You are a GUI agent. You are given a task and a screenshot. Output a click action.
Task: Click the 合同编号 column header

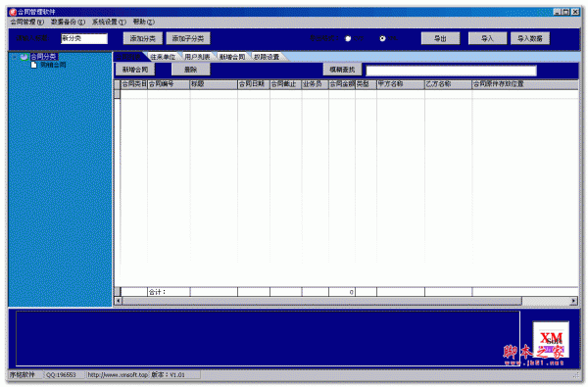click(169, 84)
